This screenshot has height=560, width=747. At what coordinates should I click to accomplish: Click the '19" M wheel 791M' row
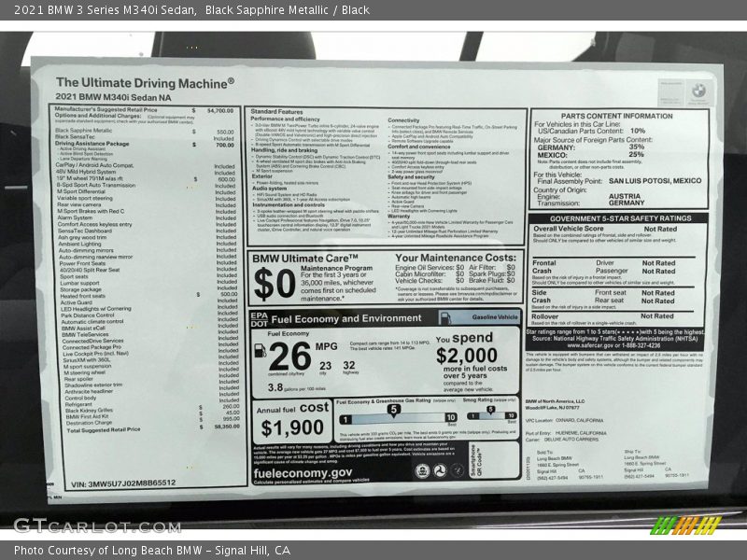146,179
